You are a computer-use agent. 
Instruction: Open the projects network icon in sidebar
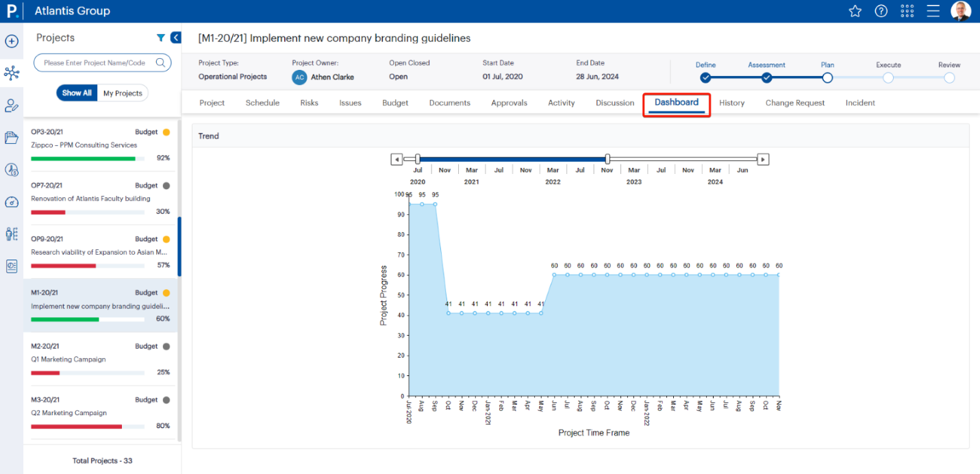tap(12, 73)
